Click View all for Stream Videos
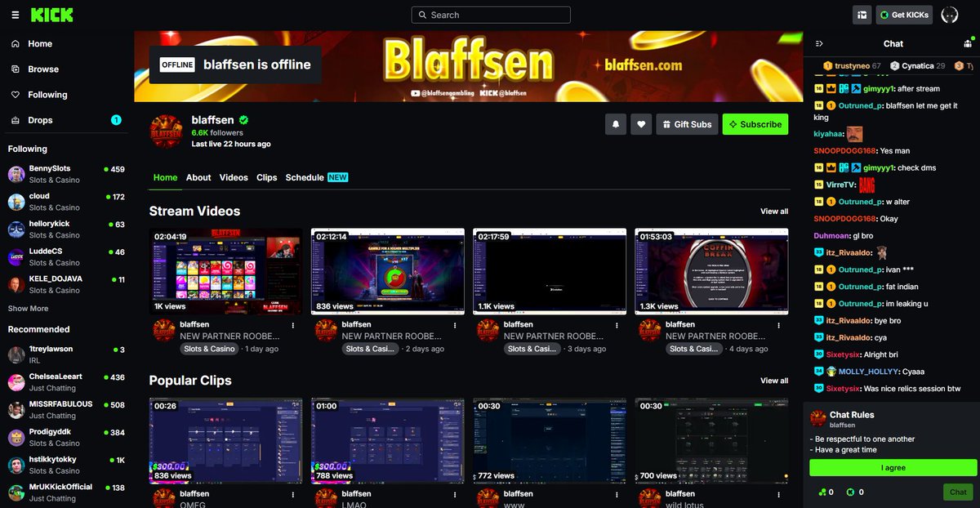The image size is (980, 508). [774, 212]
